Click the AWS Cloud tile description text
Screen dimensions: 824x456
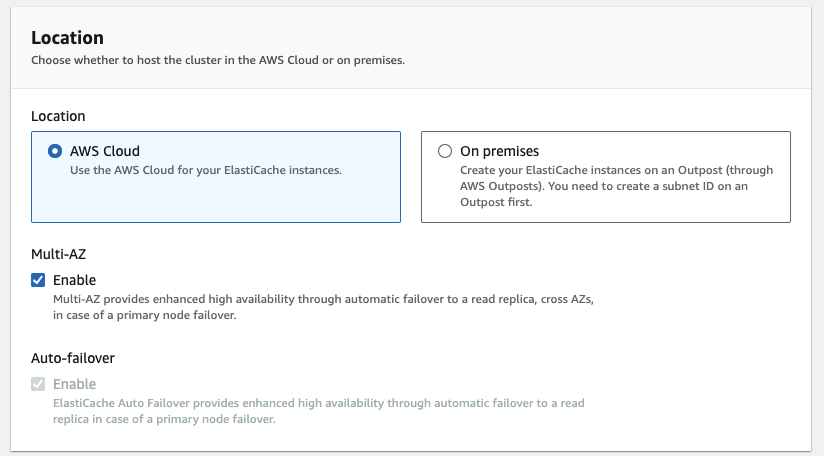click(x=206, y=170)
